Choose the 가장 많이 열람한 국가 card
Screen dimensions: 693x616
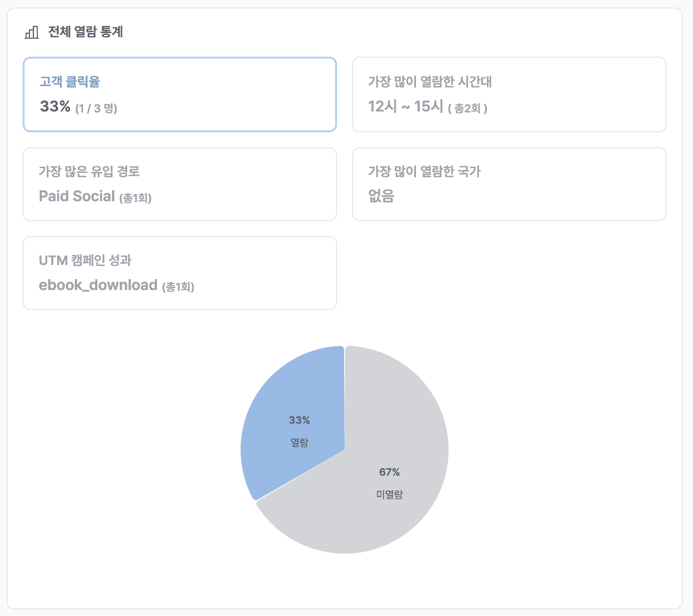pos(509,184)
